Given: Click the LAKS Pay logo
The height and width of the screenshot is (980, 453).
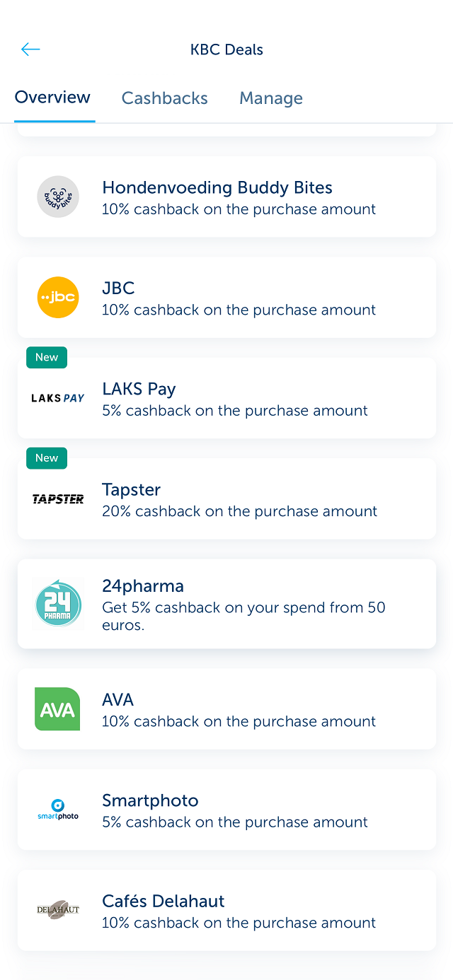Looking at the screenshot, I should coord(58,398).
